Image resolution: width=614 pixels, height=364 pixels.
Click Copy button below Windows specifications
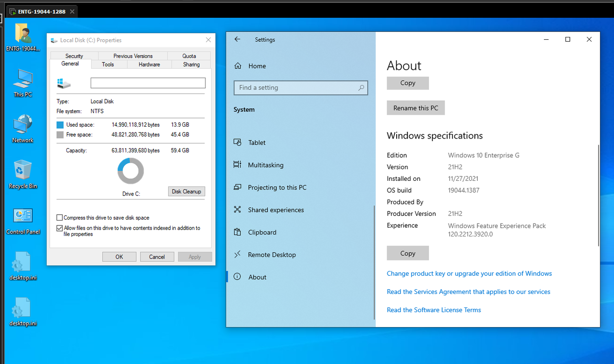coord(408,253)
